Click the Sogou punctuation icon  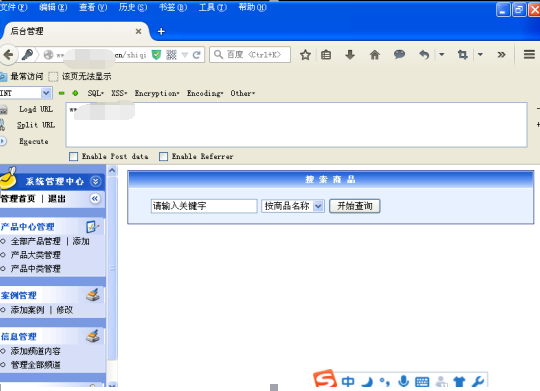coord(385,381)
